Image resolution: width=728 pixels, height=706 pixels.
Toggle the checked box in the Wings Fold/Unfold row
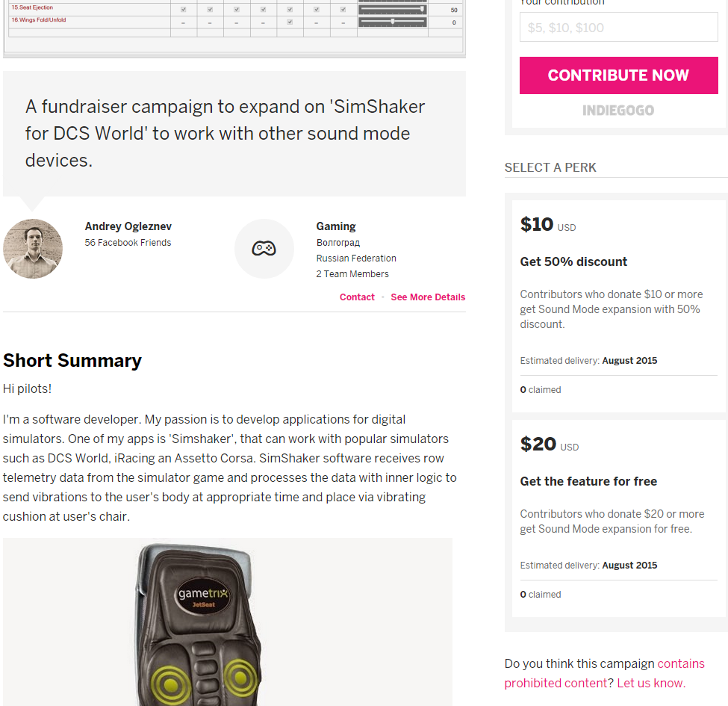(x=290, y=22)
